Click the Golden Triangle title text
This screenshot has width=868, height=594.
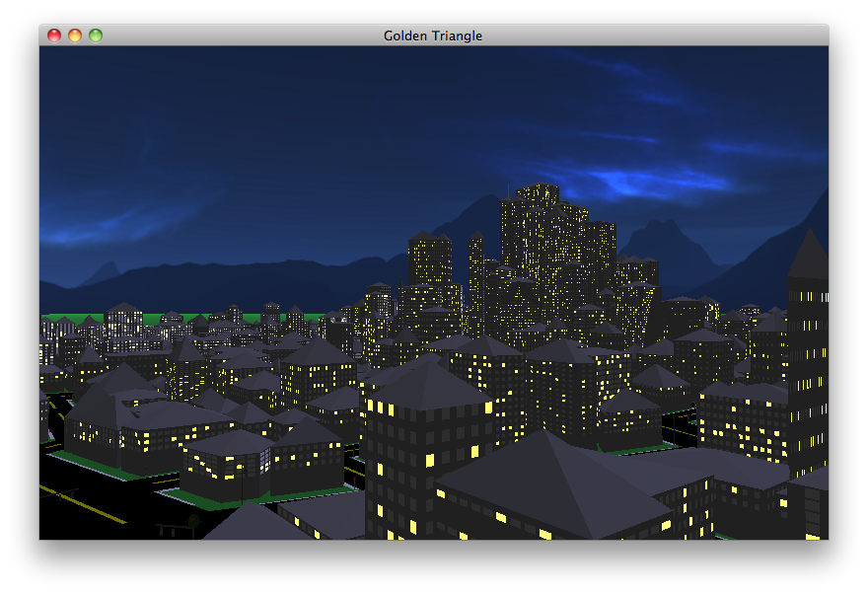click(x=433, y=35)
